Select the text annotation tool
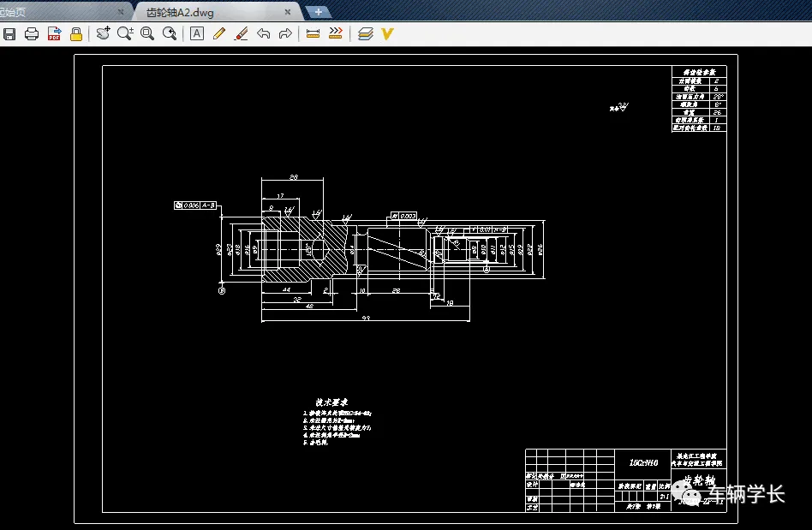The height and width of the screenshot is (530, 812). [197, 34]
